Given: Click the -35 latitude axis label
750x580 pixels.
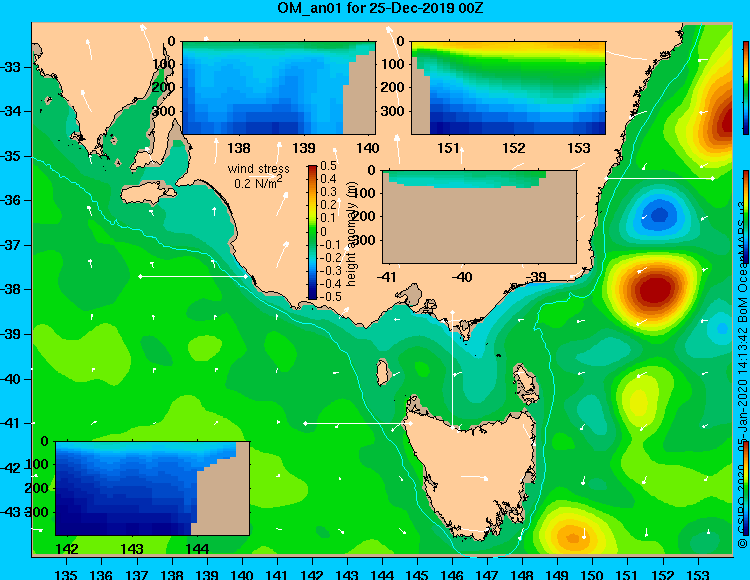Looking at the screenshot, I should [12, 156].
